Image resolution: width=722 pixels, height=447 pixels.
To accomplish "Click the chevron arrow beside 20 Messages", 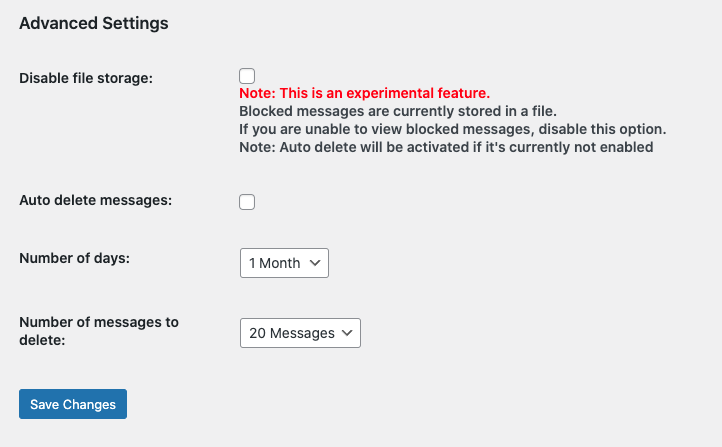I will (x=347, y=333).
